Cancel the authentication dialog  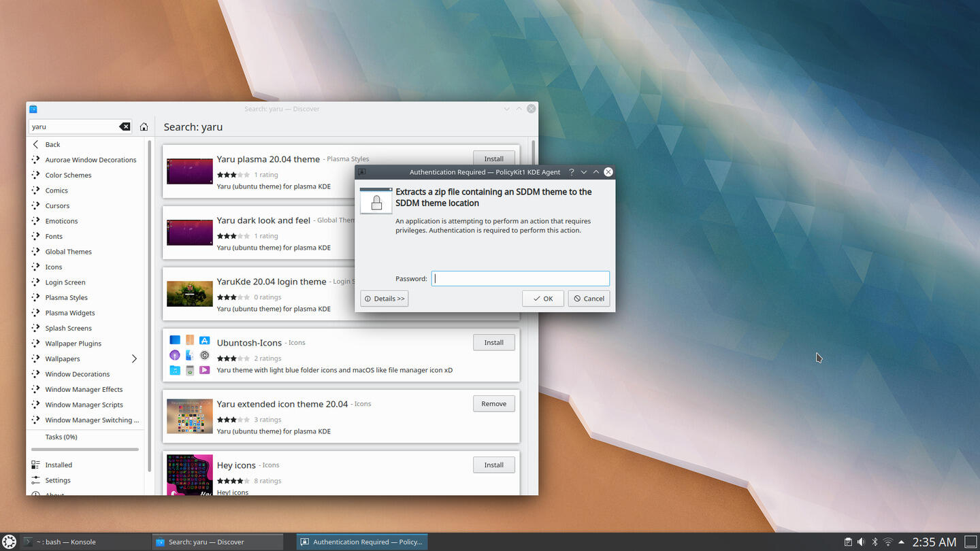[589, 299]
